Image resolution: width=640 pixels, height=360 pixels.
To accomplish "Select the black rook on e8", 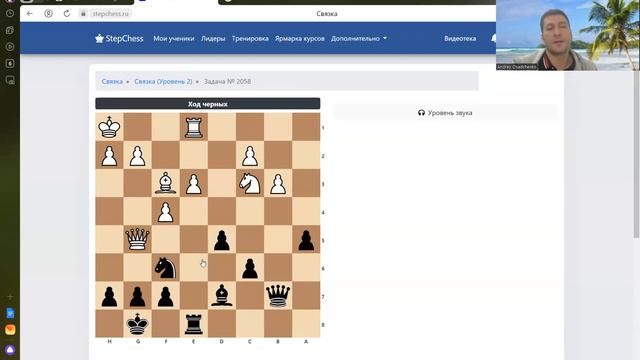I will pyautogui.click(x=193, y=324).
